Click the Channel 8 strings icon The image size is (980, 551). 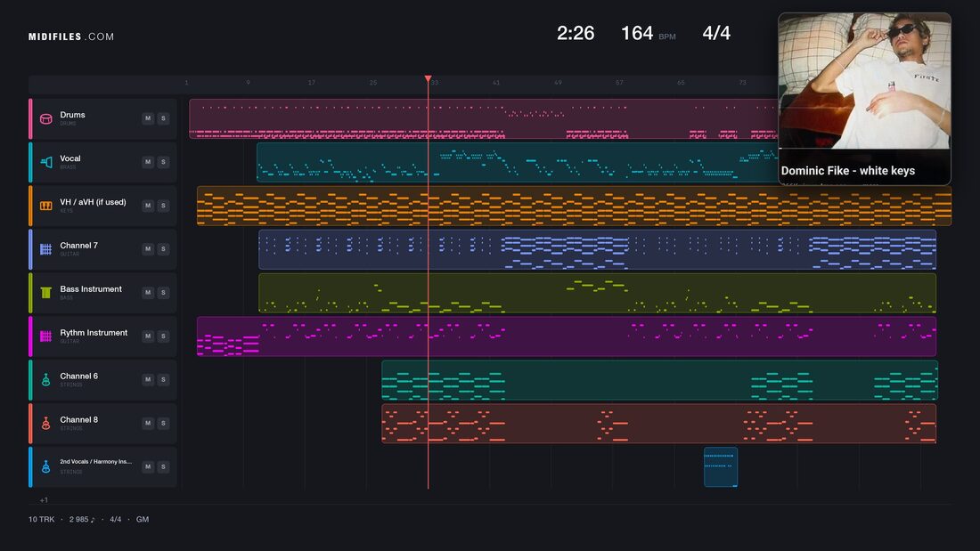point(45,424)
